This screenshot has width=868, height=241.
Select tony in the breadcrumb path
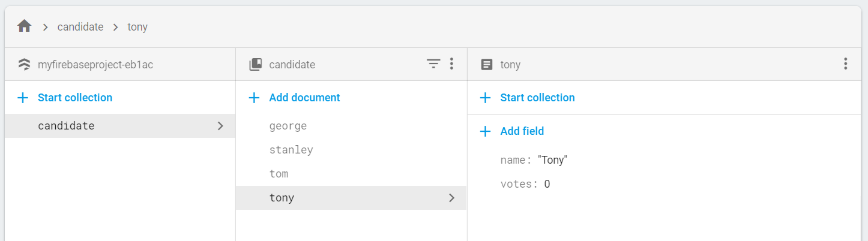[x=137, y=27]
